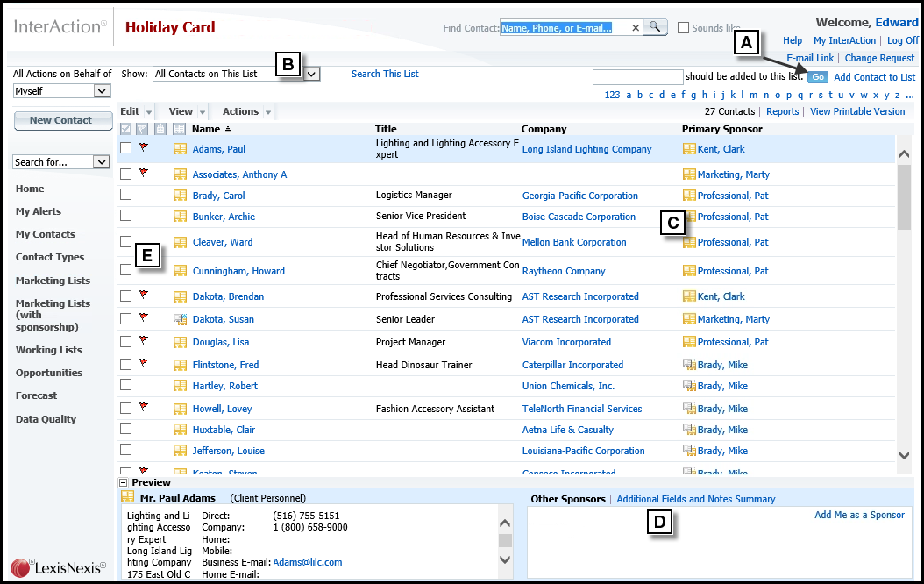
Task: Open Data Quality in sidebar
Action: pyautogui.click(x=46, y=419)
